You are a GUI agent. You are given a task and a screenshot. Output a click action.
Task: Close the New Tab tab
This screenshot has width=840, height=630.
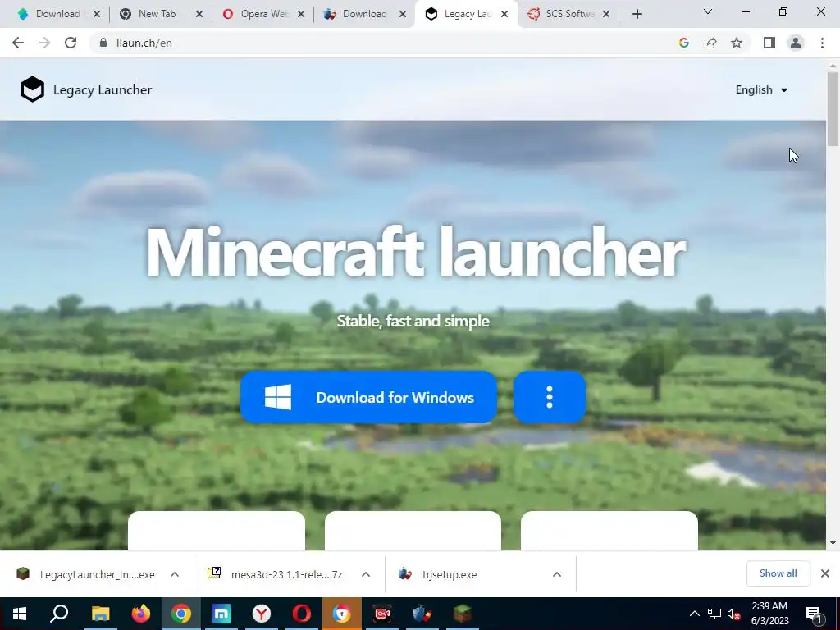coord(199,14)
